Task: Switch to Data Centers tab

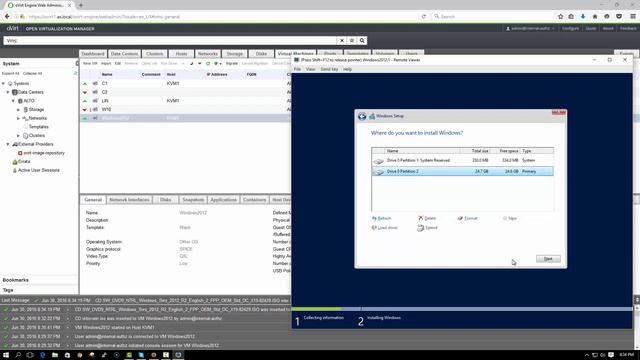Action: tap(124, 54)
